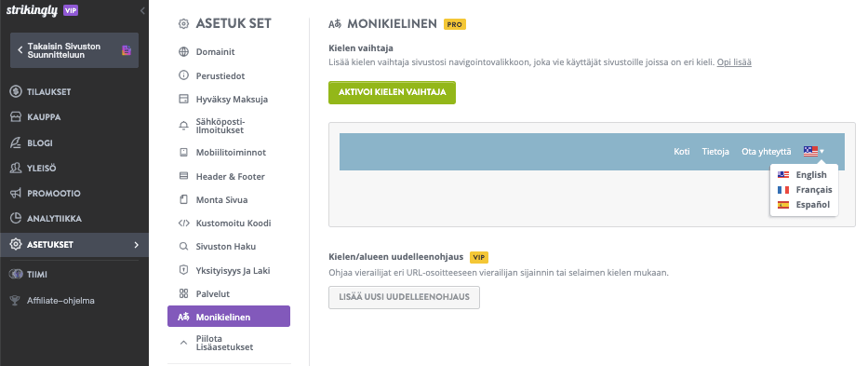This screenshot has width=868, height=366.
Task: Select Affiliate-ohjelma menu label
Action: [60, 301]
